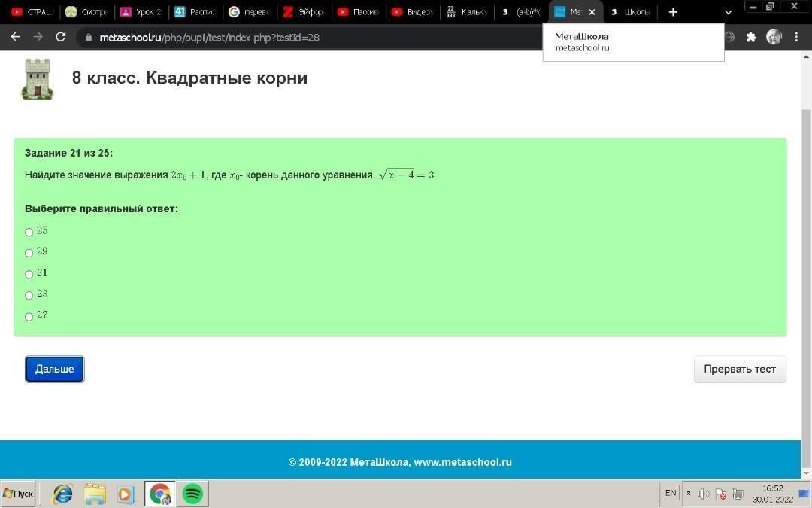812x508 pixels.
Task: Expand the tab search chevron
Action: pyautogui.click(x=728, y=12)
